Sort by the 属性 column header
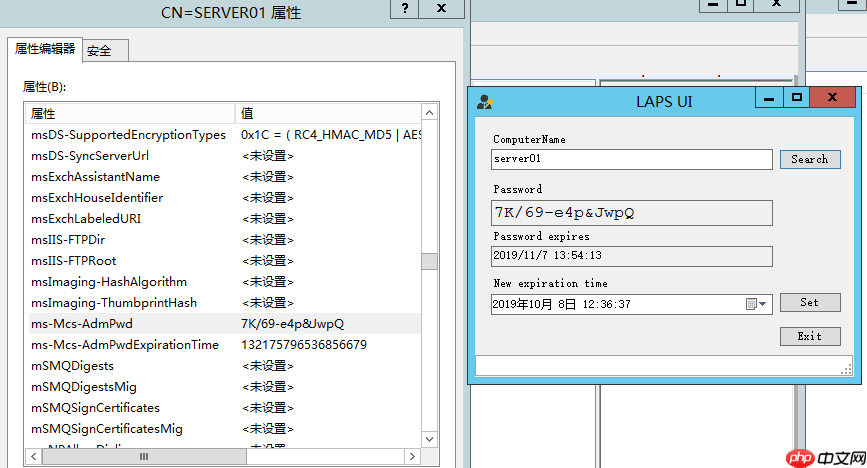This screenshot has width=867, height=468. [130, 113]
